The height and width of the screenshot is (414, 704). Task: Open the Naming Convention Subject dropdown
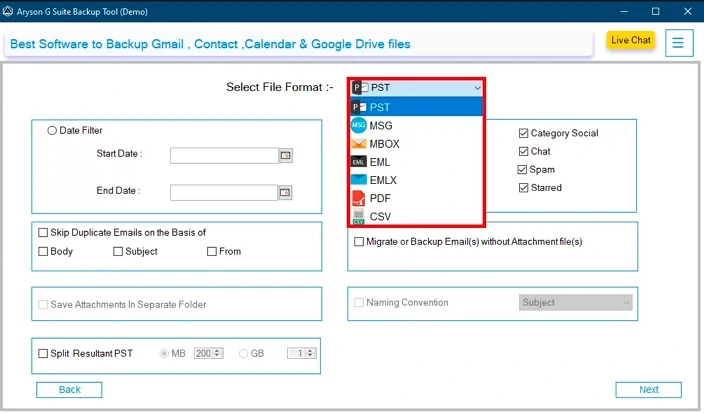(576, 303)
